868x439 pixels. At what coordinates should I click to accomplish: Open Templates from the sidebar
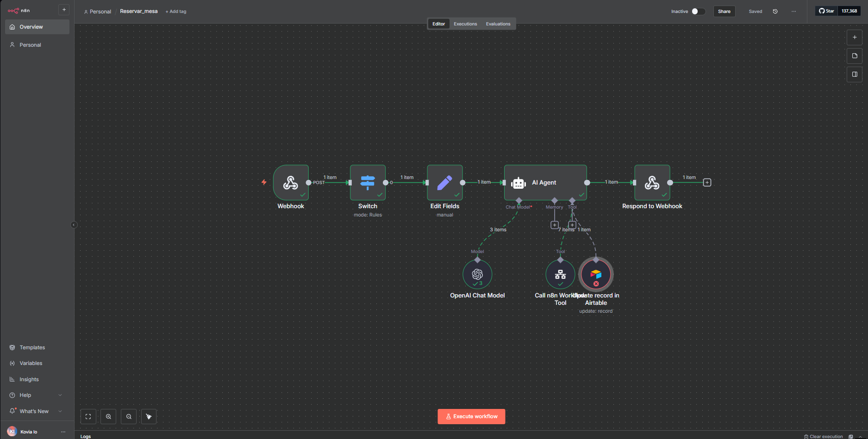[32, 347]
